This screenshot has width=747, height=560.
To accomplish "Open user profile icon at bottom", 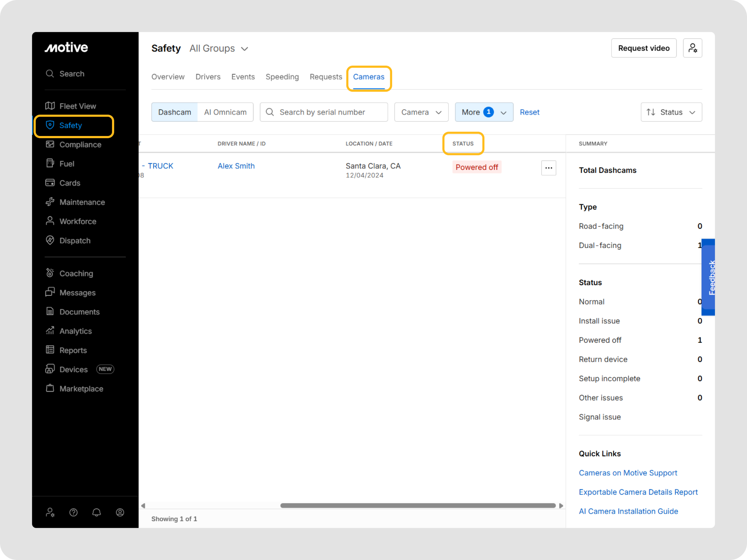I will click(x=120, y=512).
